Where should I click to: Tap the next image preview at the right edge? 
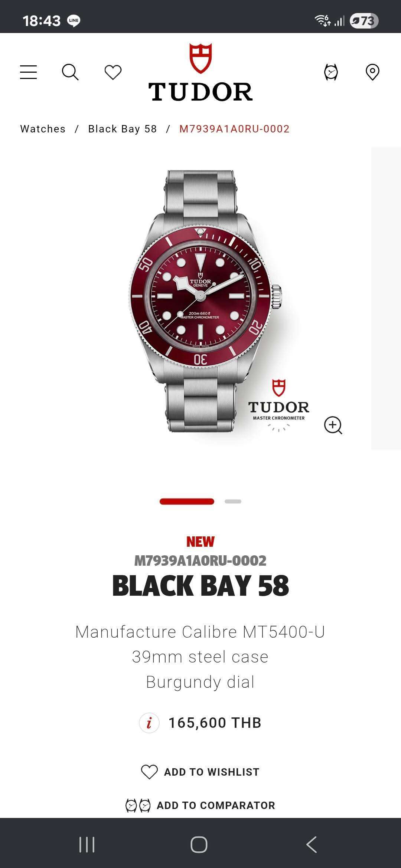(x=386, y=299)
